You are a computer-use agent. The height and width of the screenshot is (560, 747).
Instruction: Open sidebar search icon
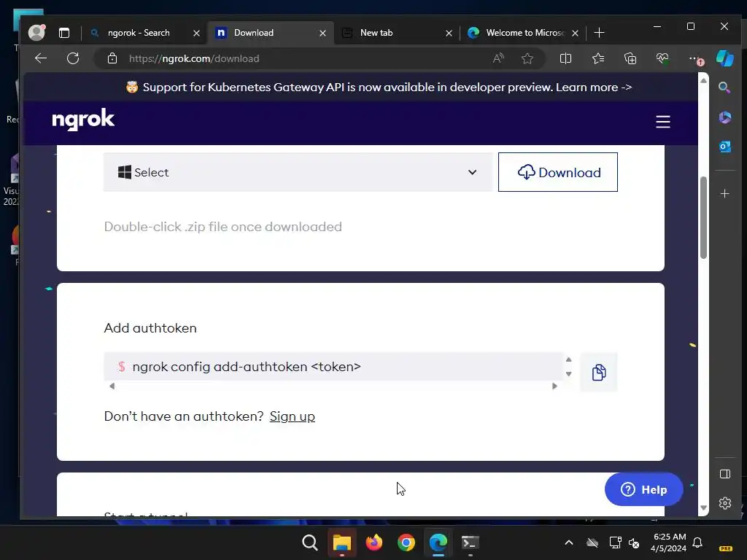pyautogui.click(x=724, y=87)
